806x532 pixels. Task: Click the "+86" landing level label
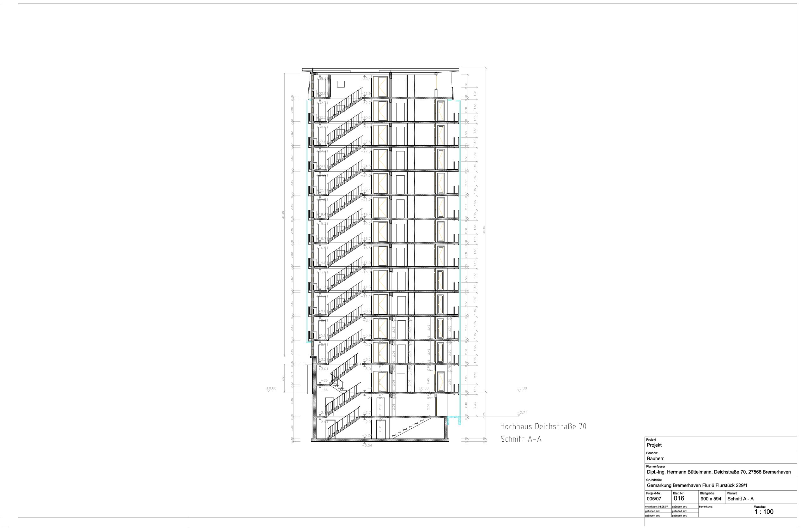click(324, 381)
